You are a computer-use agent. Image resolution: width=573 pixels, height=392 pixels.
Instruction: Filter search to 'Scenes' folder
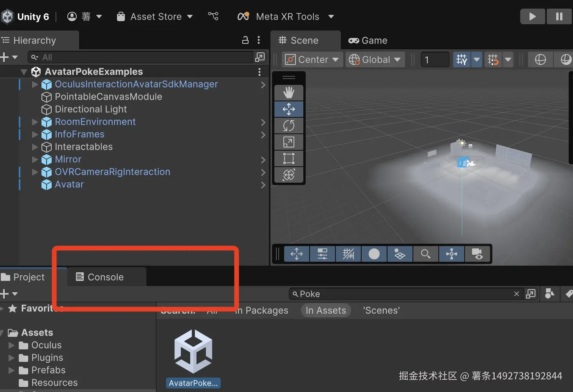click(381, 310)
